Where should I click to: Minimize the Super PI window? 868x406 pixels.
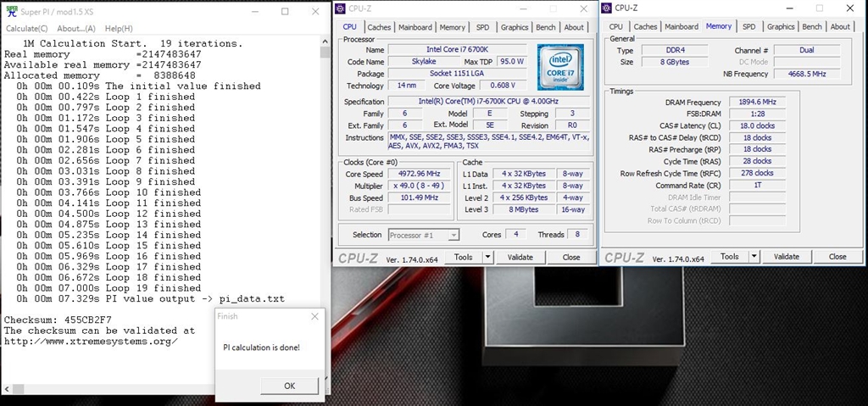[254, 11]
